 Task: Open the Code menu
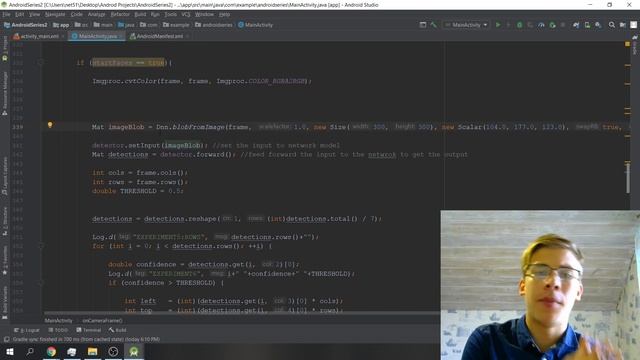(x=77, y=14)
